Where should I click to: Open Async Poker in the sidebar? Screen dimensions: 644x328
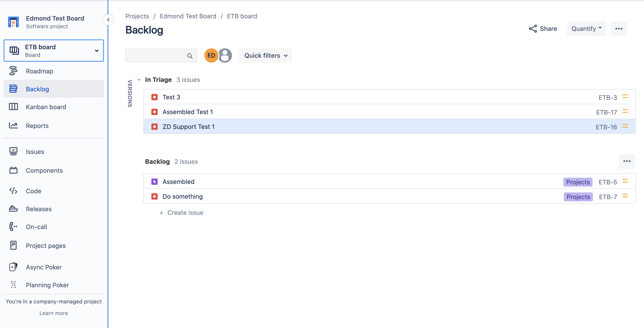coord(54,267)
